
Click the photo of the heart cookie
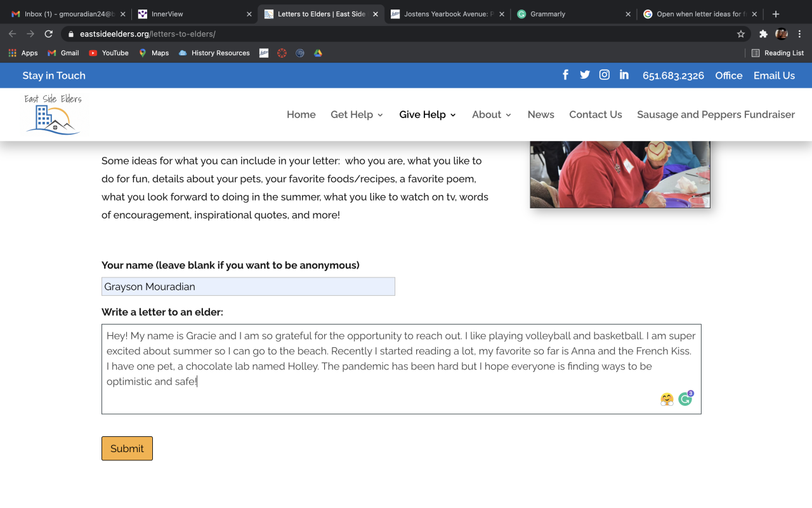click(620, 174)
